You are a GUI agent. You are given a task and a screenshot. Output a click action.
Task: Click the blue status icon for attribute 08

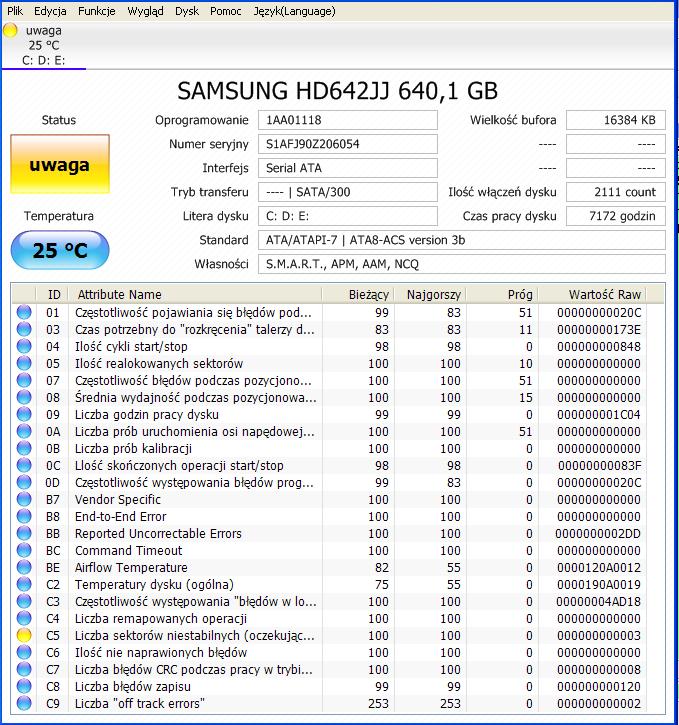coord(24,397)
